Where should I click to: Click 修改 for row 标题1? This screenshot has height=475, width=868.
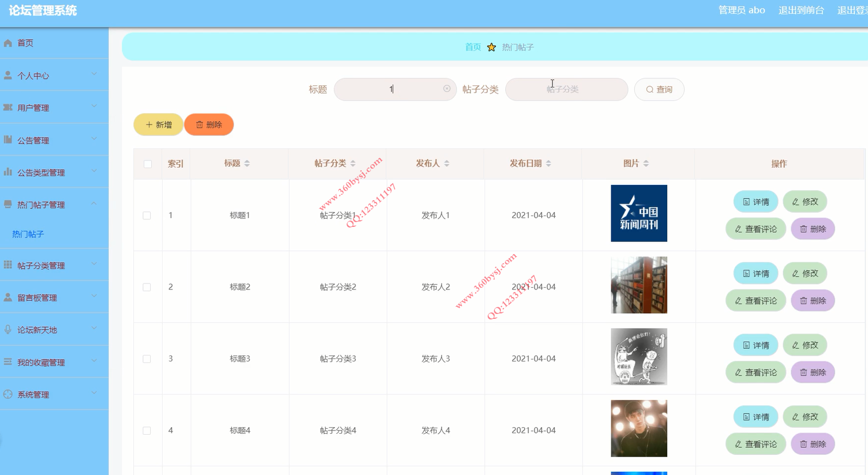pos(805,202)
